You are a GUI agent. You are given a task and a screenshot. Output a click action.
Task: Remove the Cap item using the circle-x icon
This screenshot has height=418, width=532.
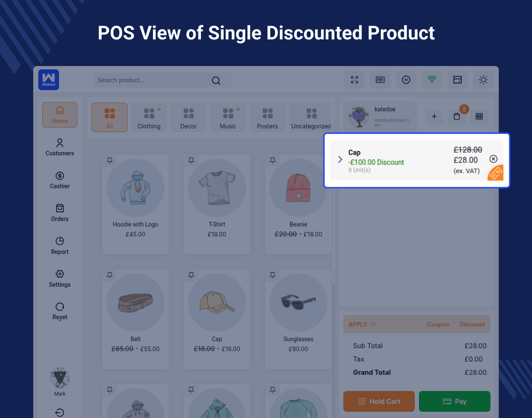(494, 159)
